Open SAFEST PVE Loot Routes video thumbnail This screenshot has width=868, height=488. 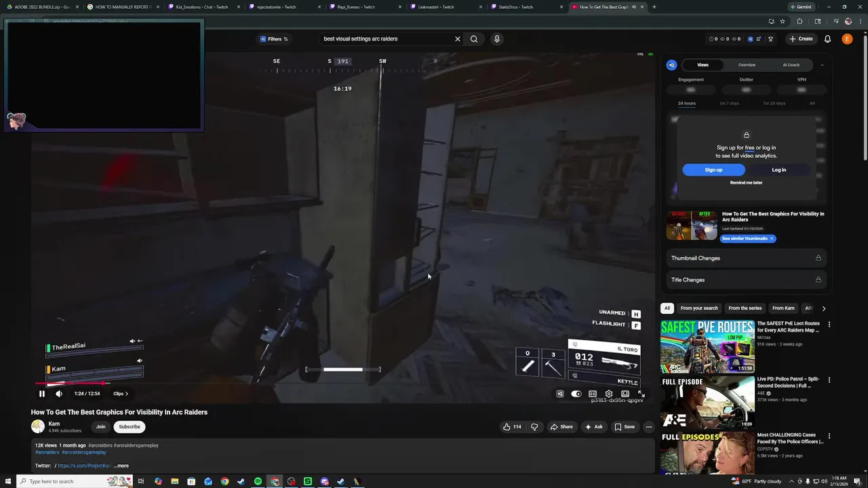coord(707,346)
